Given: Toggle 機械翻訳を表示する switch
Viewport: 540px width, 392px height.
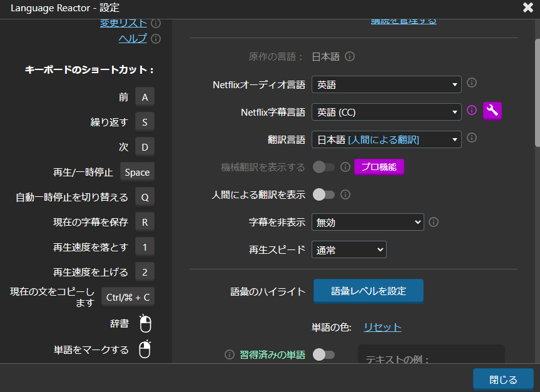Looking at the screenshot, I should pyautogui.click(x=323, y=167).
